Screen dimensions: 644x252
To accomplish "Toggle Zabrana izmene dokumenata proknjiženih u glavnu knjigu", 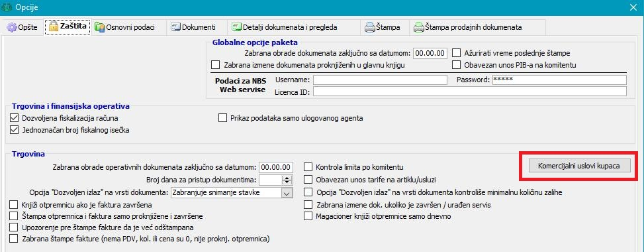I will [215, 64].
